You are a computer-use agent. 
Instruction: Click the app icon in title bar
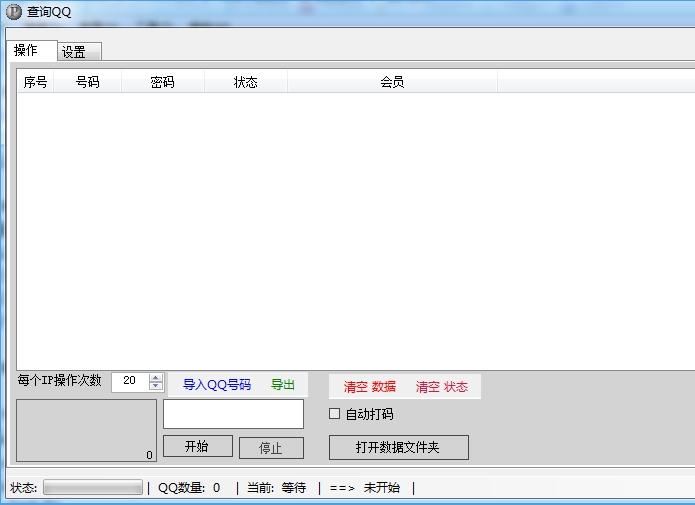14,11
